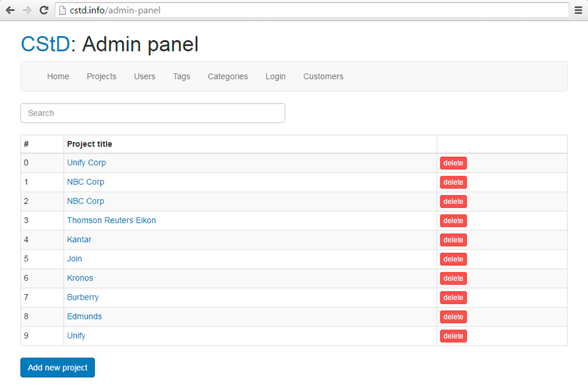Delete the Kronos project
Image resolution: width=588 pixels, height=392 pixels.
[453, 278]
